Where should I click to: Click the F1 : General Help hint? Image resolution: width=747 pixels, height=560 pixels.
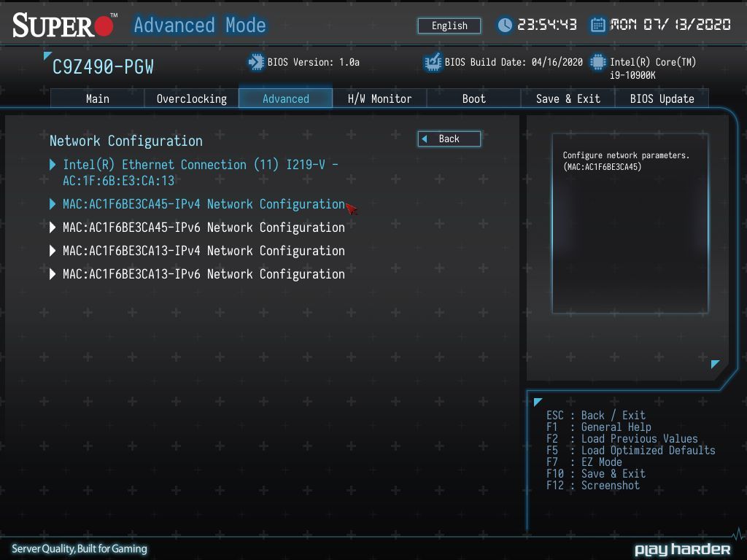(x=599, y=427)
